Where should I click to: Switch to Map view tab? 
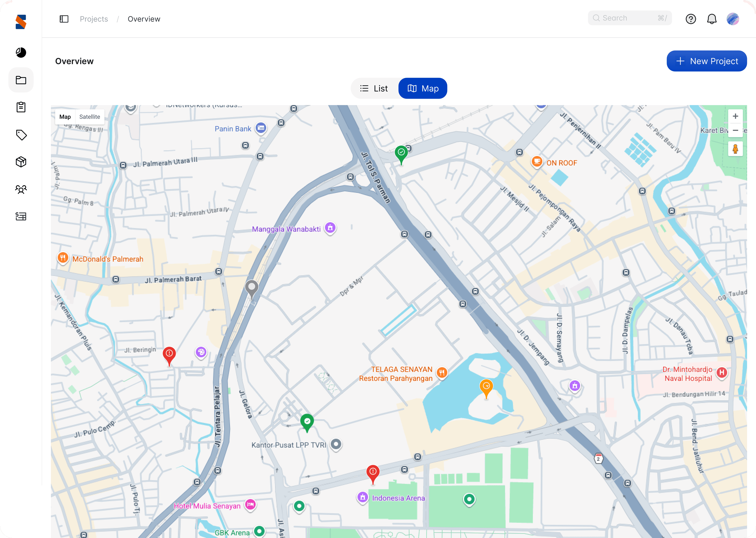(x=423, y=88)
